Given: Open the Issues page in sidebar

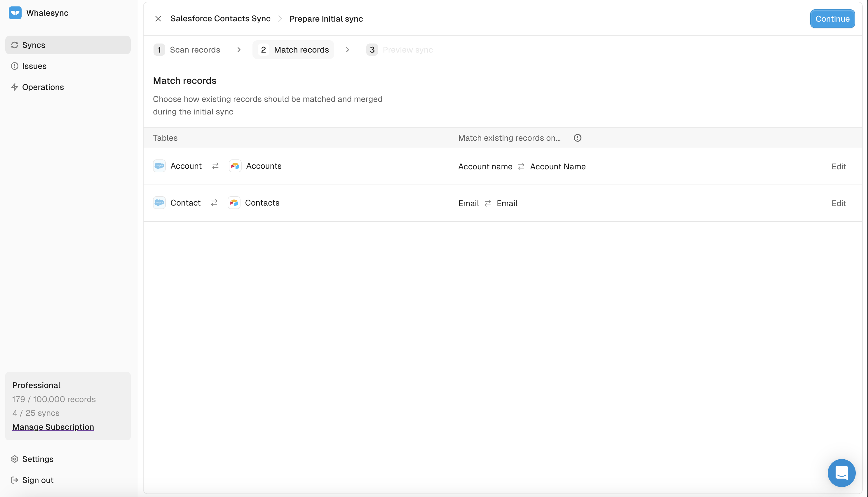Looking at the screenshot, I should pos(34,66).
